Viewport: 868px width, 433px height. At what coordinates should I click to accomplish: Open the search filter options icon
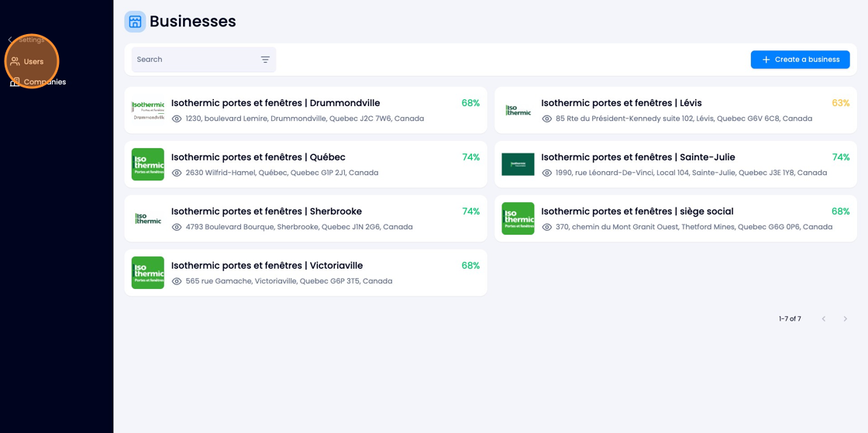coord(265,60)
